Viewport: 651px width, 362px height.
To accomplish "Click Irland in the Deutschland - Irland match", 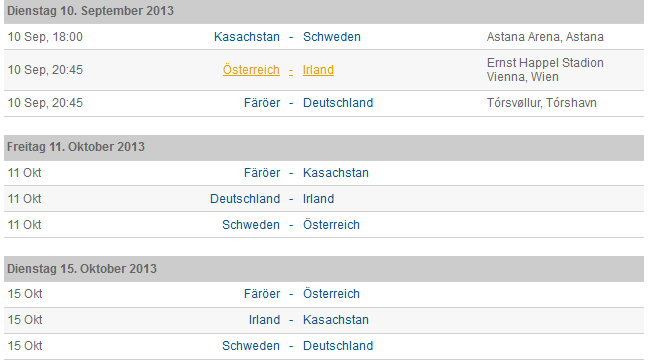I will [x=318, y=198].
